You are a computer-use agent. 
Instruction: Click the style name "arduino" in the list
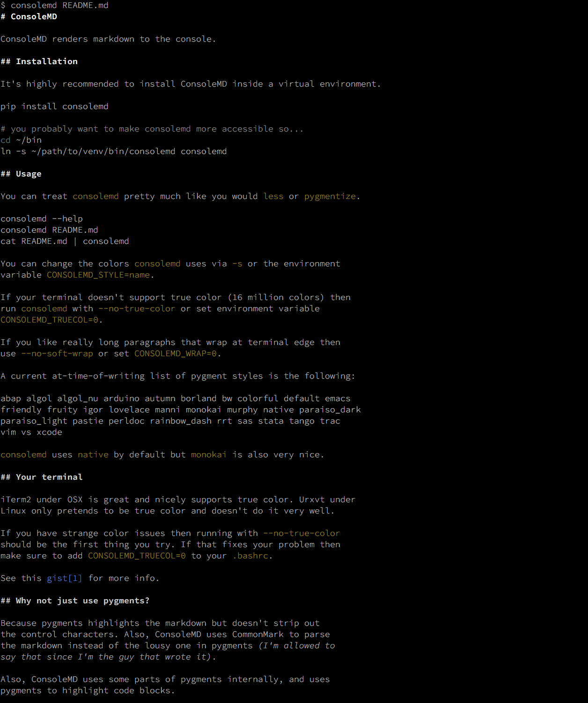[x=121, y=398]
